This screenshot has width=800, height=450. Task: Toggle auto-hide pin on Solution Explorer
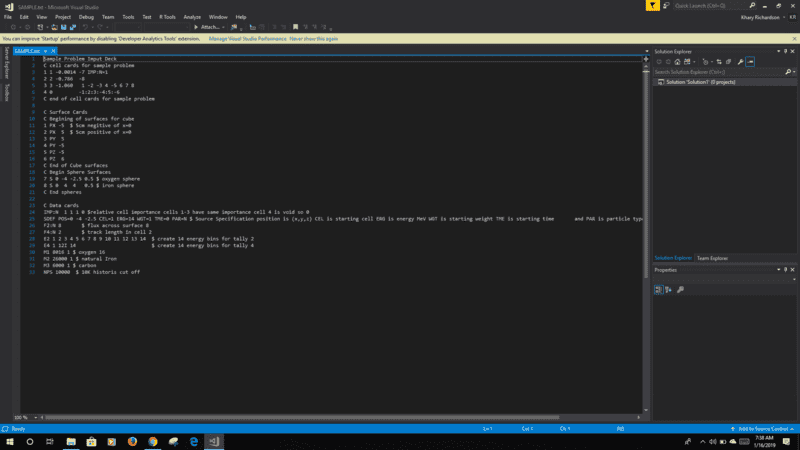[783, 49]
